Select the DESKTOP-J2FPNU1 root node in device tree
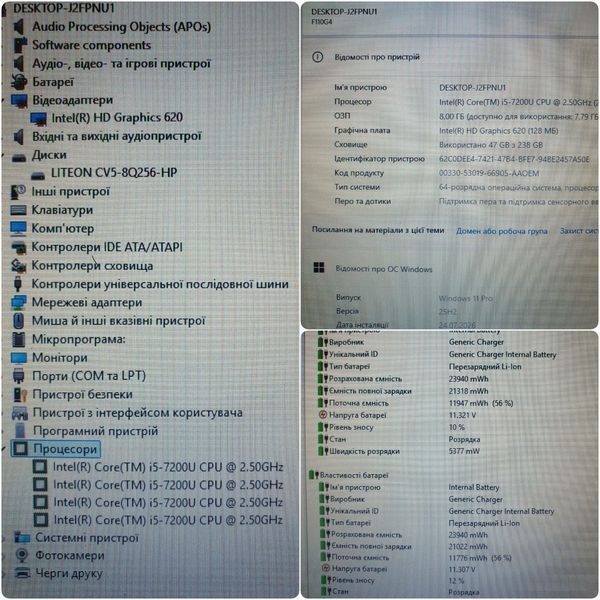 tap(64, 8)
